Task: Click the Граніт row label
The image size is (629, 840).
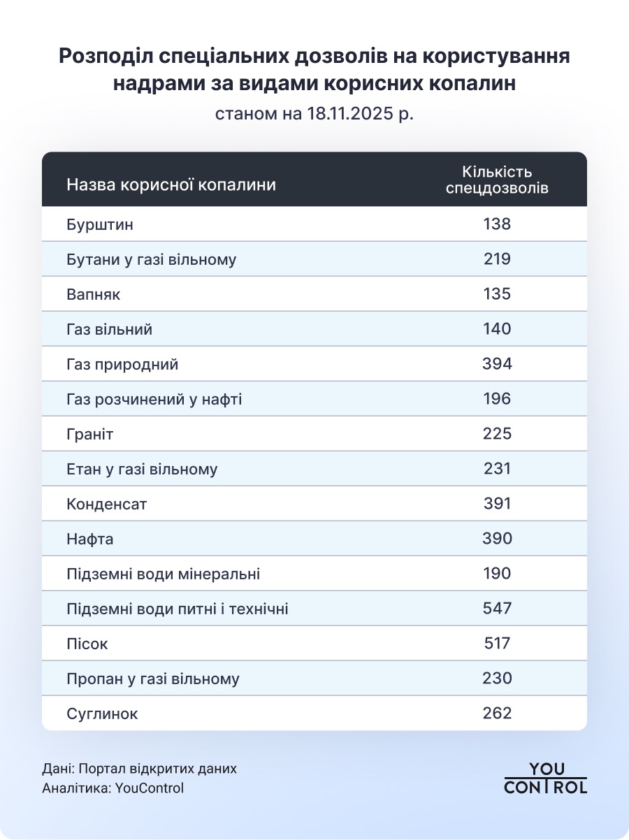Action: coord(90,434)
